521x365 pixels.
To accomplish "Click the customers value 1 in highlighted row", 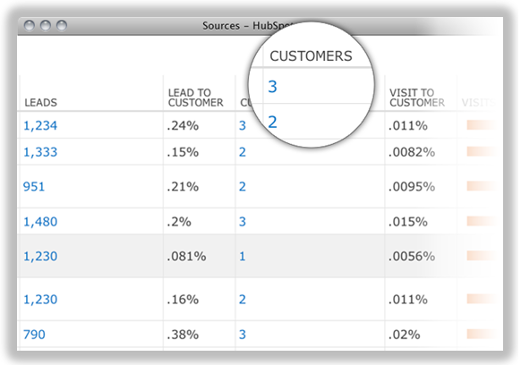I will [242, 256].
